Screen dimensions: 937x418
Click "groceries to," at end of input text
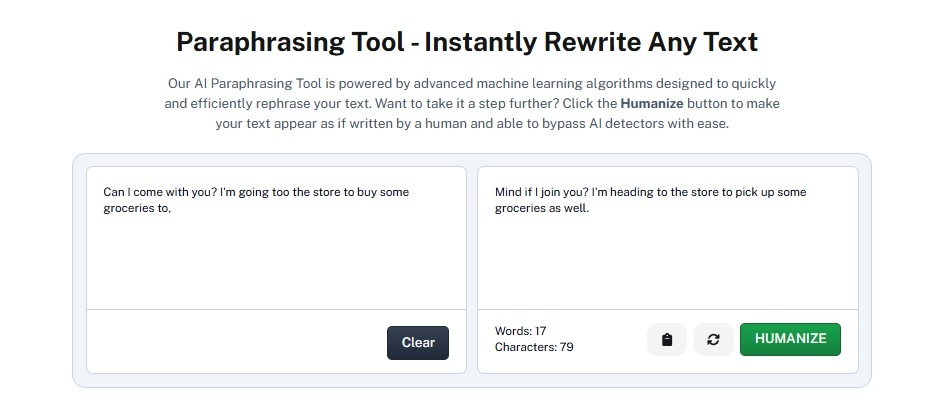[137, 209]
